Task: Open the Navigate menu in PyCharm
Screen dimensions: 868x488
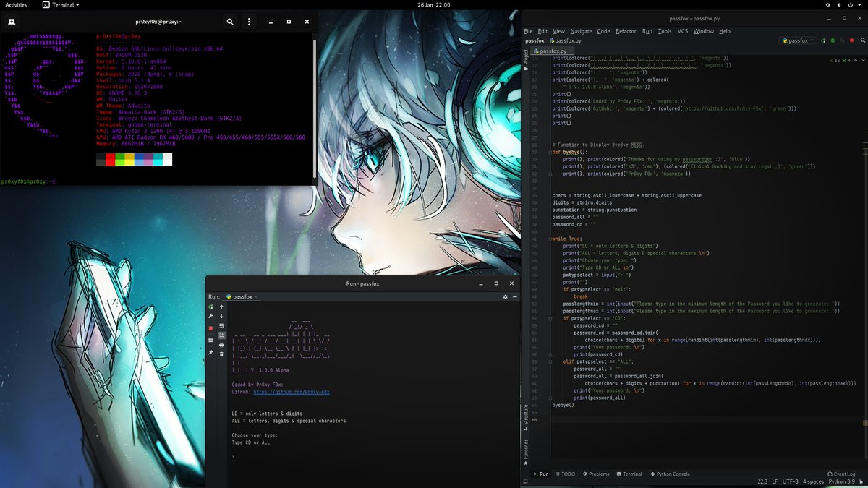Action: (581, 31)
